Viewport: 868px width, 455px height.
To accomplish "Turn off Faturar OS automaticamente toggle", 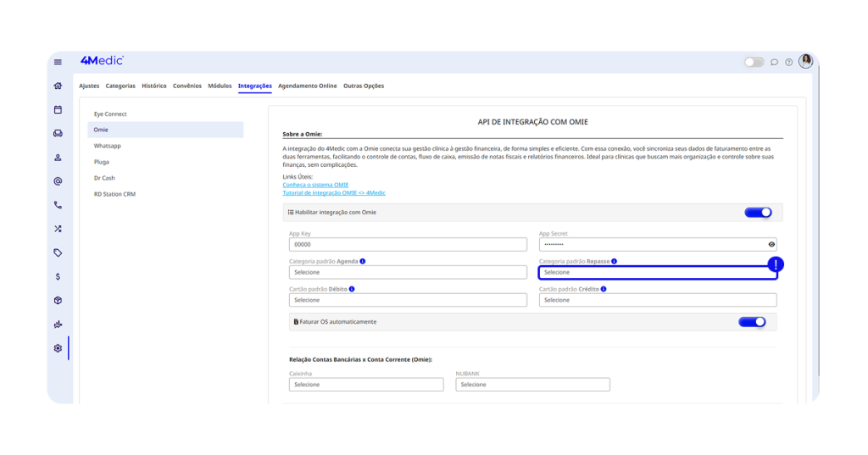I will [752, 322].
